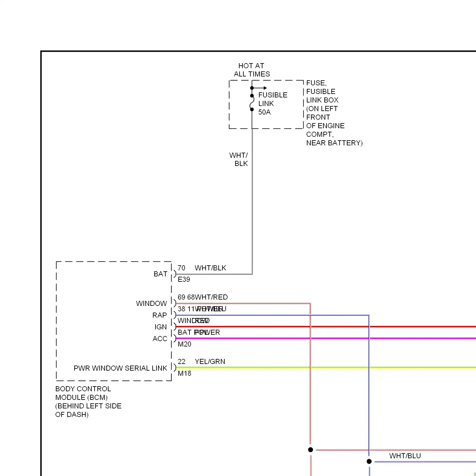Select WHT/BLK label beside pin 70
476x476 pixels.
[x=210, y=268]
